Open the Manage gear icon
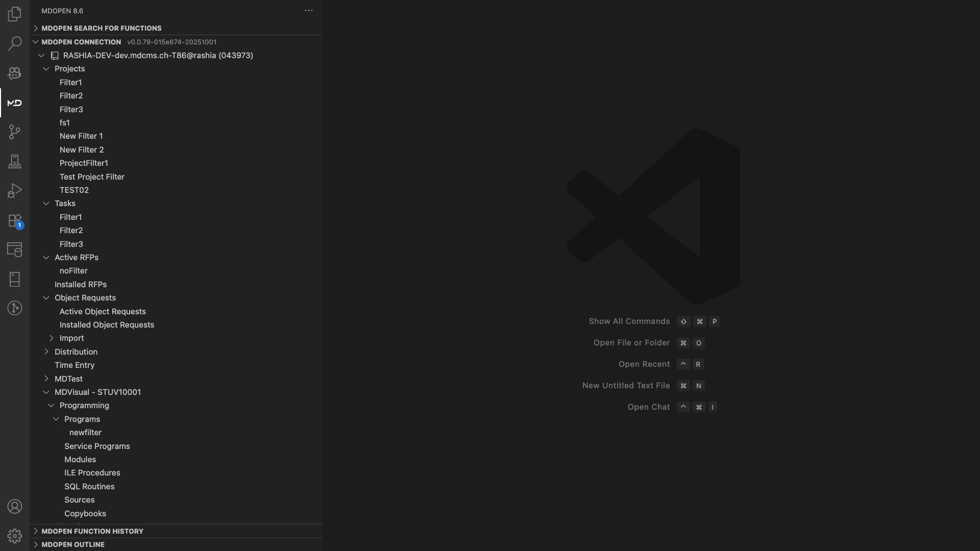Screen dimensions: 980x551 pyautogui.click(x=14, y=536)
